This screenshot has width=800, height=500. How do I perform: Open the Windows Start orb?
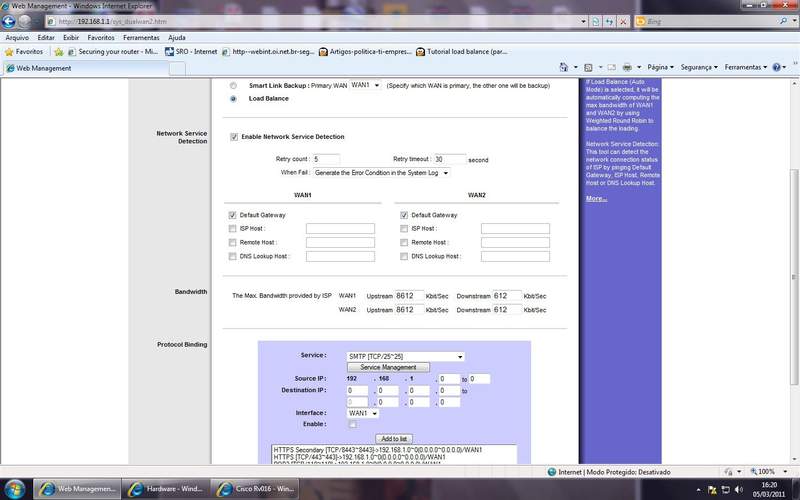[15, 489]
